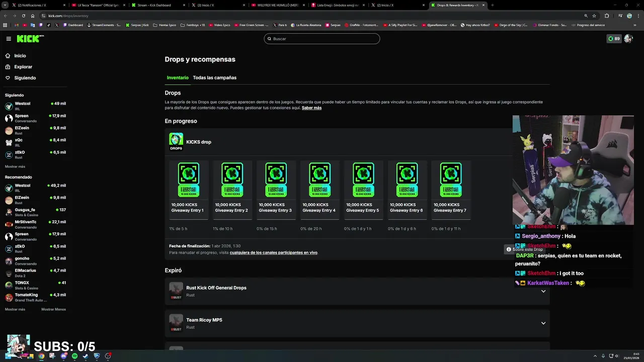Image resolution: width=644 pixels, height=362 pixels.
Task: Bookmark page with the star icon
Action: [x=594, y=16]
